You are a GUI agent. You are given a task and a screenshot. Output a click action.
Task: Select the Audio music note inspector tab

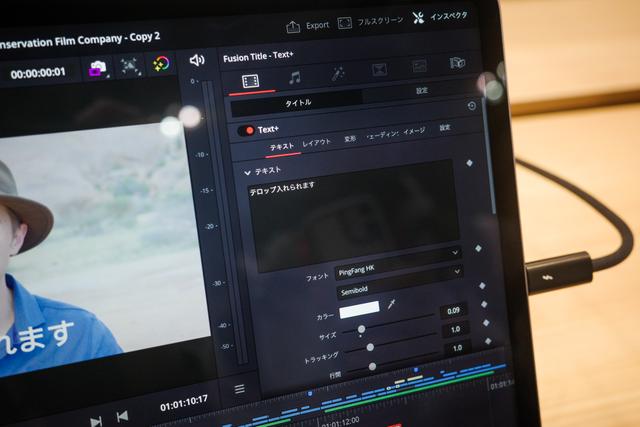coord(295,77)
